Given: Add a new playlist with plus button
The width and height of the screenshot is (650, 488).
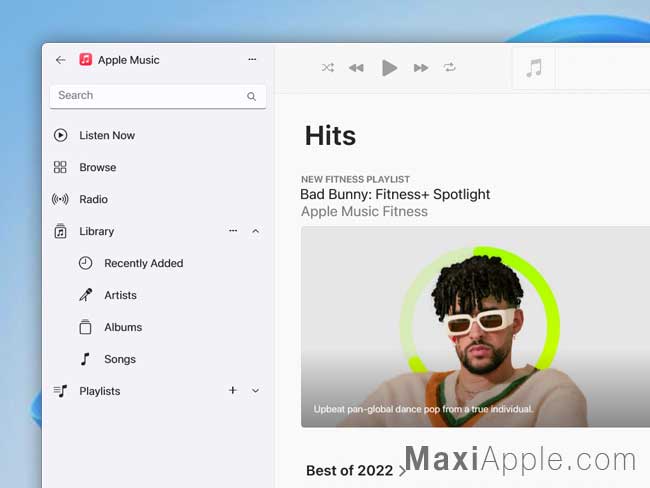Looking at the screenshot, I should point(233,390).
